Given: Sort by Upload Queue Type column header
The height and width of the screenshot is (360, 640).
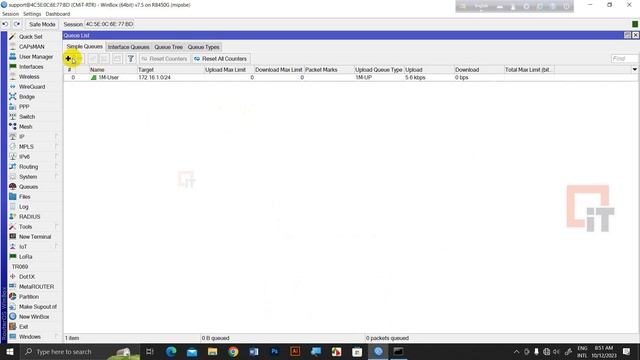Looking at the screenshot, I should click(378, 70).
